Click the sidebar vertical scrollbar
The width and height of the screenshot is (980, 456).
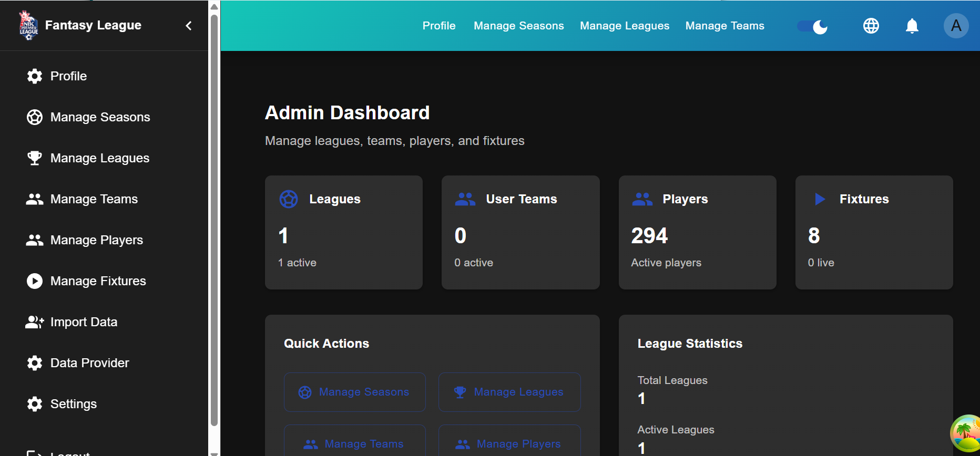click(x=214, y=221)
